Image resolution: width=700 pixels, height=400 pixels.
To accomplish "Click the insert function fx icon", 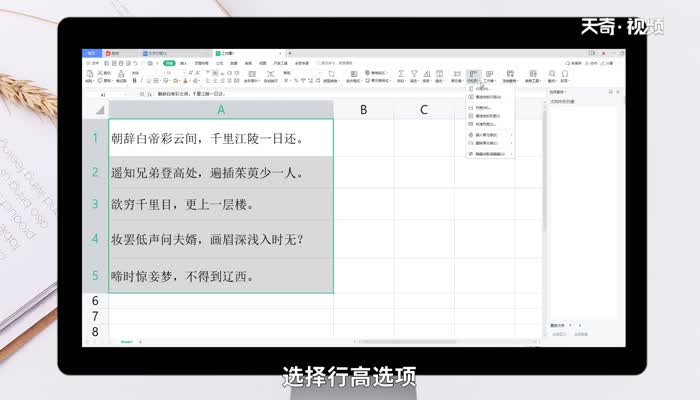I will click(150, 94).
